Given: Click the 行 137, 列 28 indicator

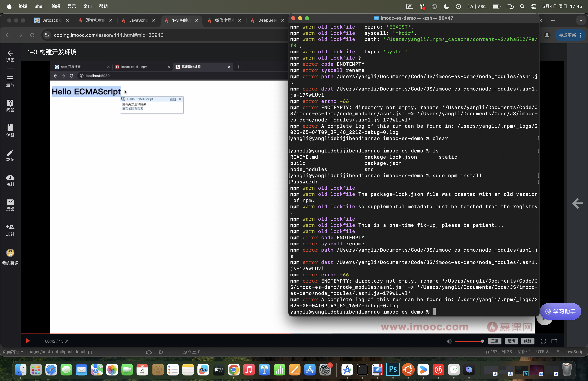Looking at the screenshot, I should point(498,352).
